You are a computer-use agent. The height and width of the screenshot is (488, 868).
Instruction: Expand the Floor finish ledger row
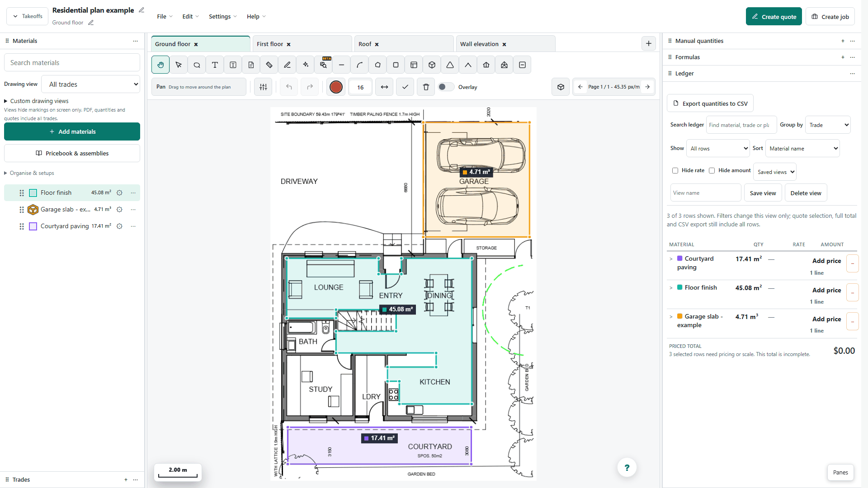pos(671,288)
